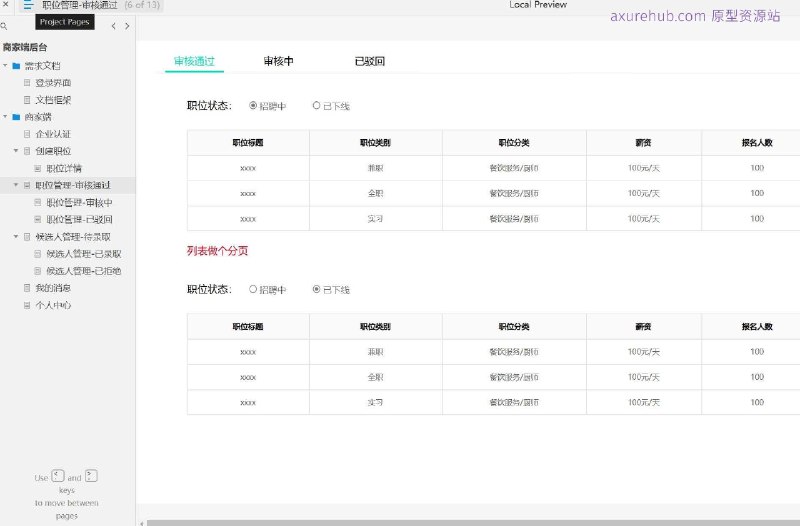Viewport: 800px width, 526px height.
Task: Click 职位标题 header in the first table
Action: [x=248, y=143]
